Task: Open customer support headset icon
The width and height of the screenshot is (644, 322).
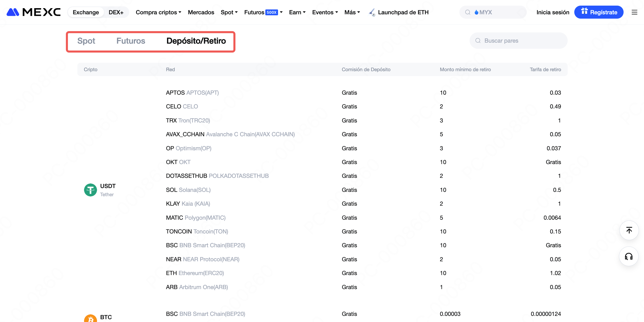Action: [628, 256]
